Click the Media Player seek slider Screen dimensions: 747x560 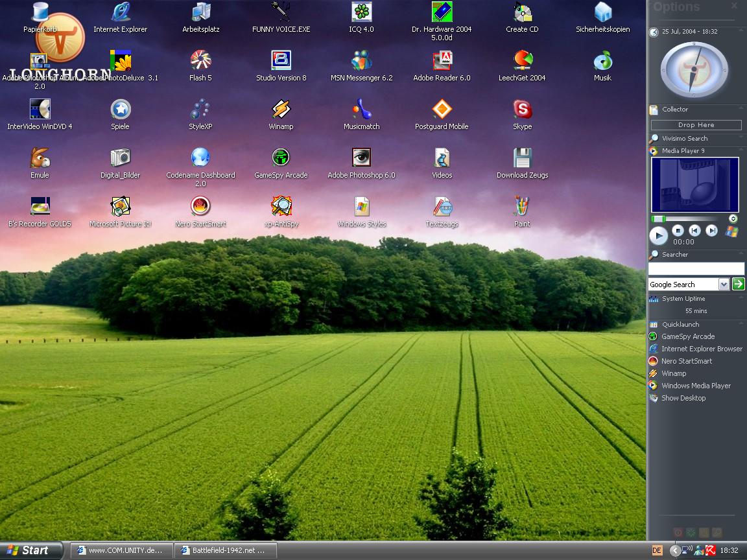click(x=689, y=219)
